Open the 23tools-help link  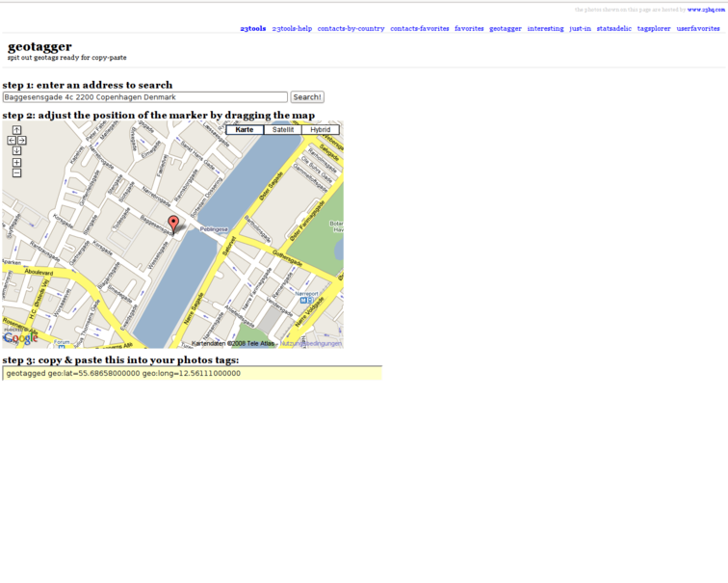[292, 28]
